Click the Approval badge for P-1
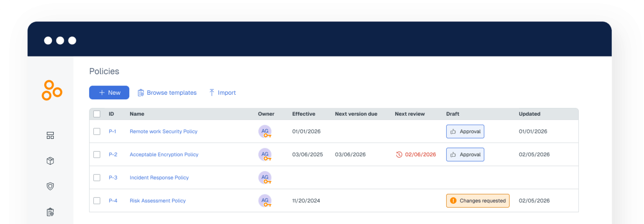This screenshot has height=224, width=644. click(465, 132)
